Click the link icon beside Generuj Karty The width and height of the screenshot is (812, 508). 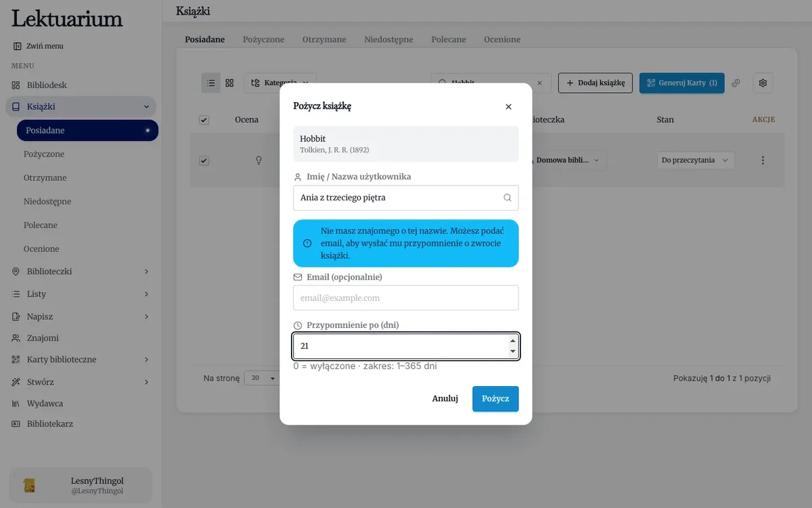pyautogui.click(x=736, y=83)
